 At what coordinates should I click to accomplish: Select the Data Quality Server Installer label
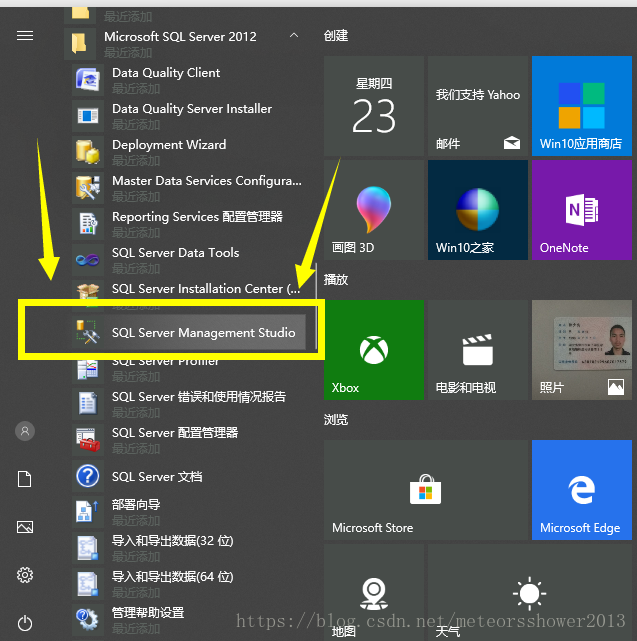pyautogui.click(x=192, y=109)
